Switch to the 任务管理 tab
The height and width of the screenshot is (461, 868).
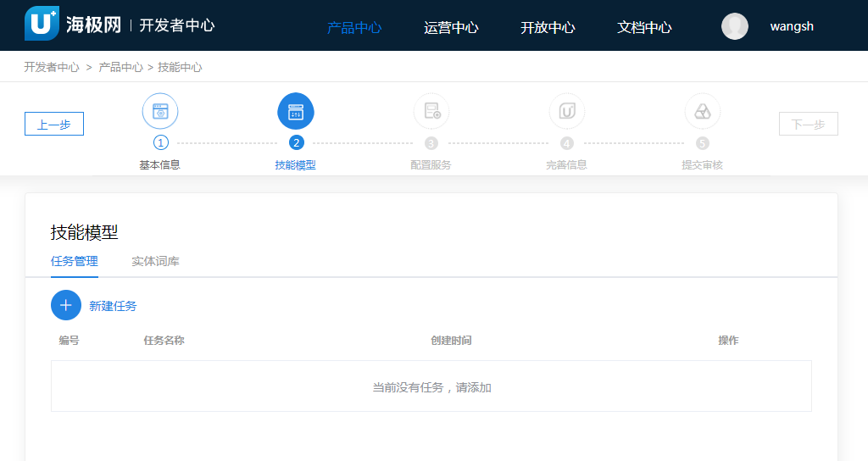coord(75,261)
